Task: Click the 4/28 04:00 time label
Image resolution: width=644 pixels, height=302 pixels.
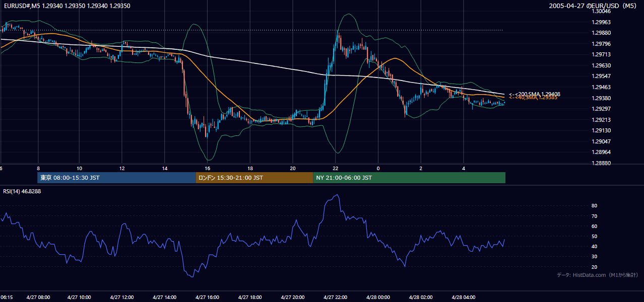Action: click(x=463, y=297)
